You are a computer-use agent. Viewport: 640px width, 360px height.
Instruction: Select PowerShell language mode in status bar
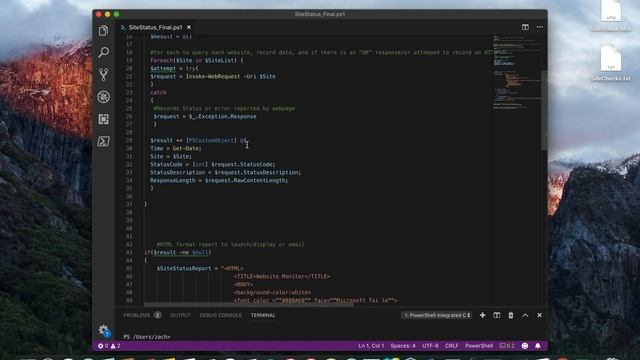[x=479, y=346]
